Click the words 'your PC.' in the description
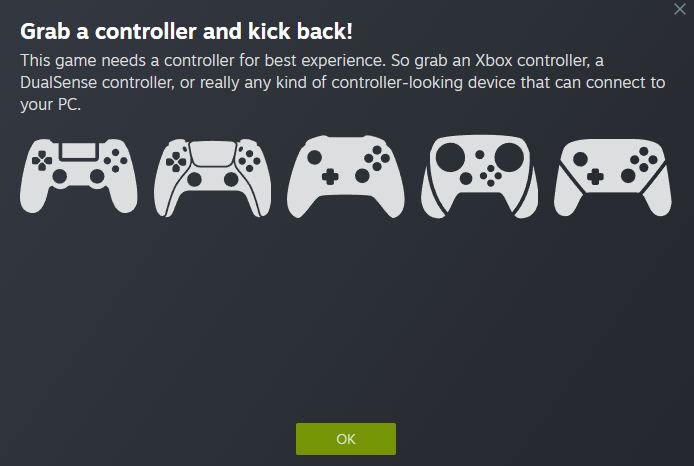694x466 pixels. [x=50, y=105]
